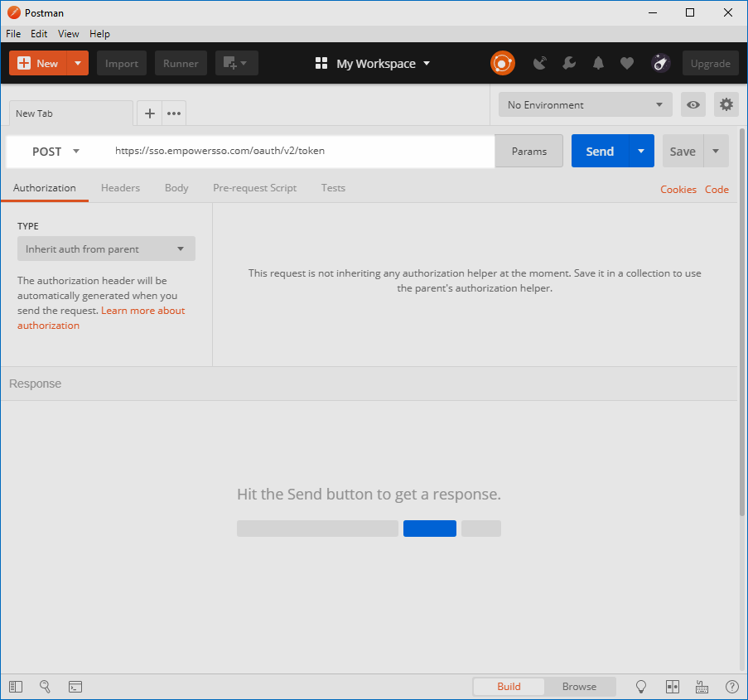Toggle the sidebar panel icon
This screenshot has width=748, height=700.
pyautogui.click(x=15, y=686)
